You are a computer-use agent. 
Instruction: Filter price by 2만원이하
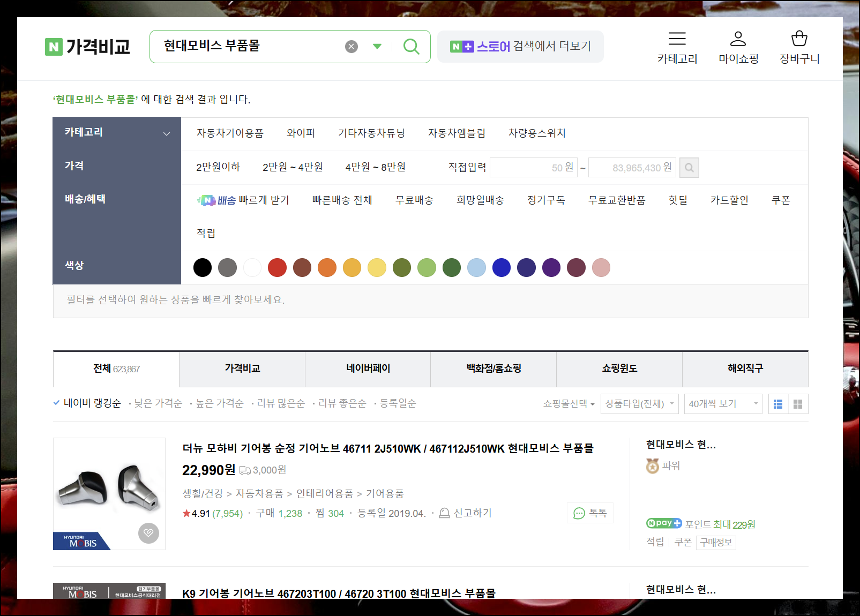pyautogui.click(x=218, y=167)
